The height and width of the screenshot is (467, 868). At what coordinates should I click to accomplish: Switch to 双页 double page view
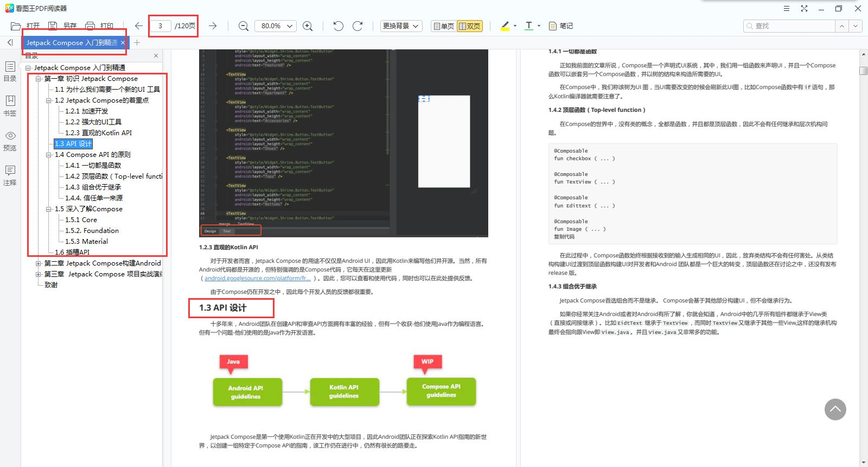(x=470, y=26)
